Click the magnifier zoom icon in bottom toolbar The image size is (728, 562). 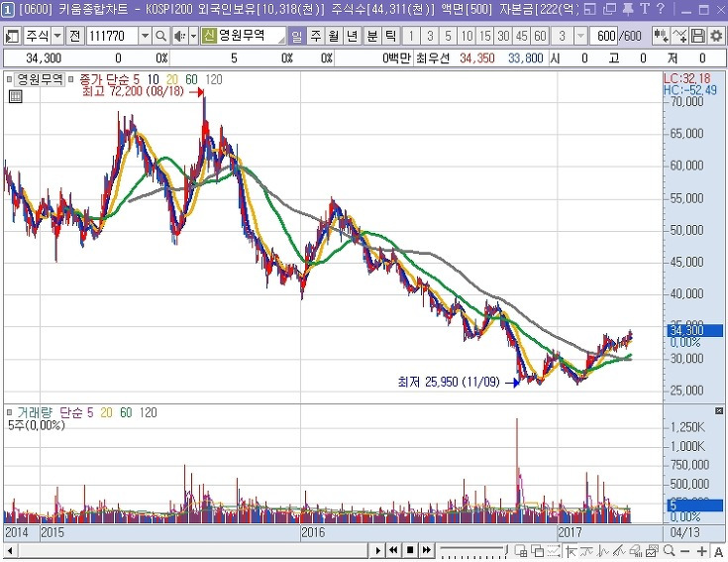pos(669,551)
